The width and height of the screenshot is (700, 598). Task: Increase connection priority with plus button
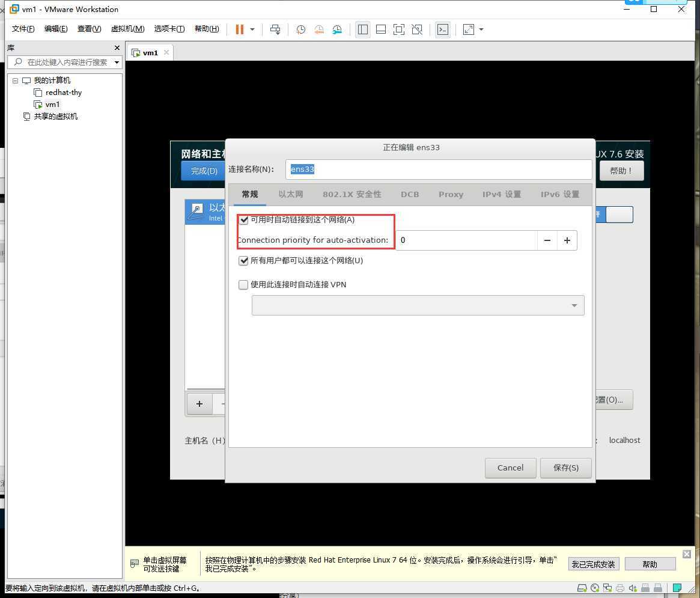567,240
